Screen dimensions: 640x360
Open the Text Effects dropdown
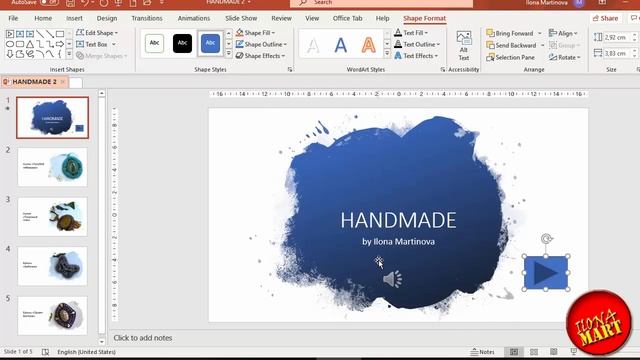(x=416, y=56)
